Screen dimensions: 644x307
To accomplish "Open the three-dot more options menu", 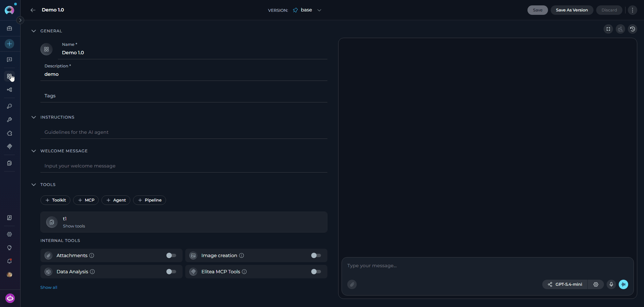I will tap(633, 10).
